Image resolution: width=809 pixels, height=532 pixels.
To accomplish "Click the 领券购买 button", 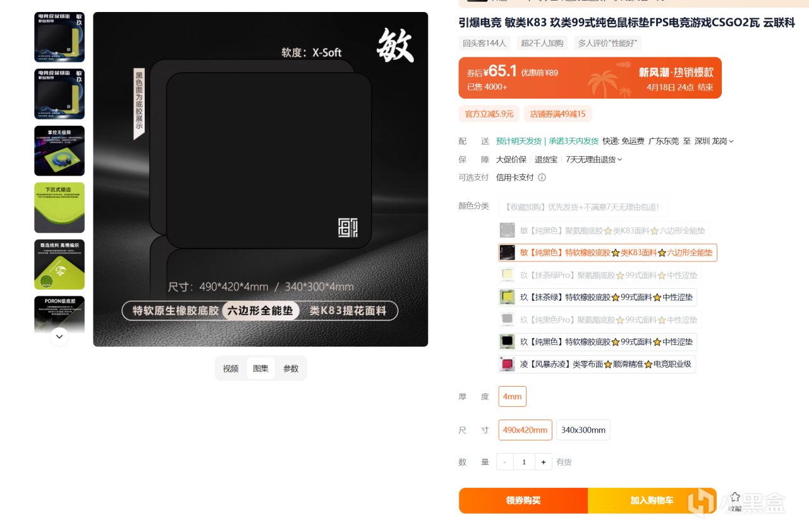I will pyautogui.click(x=523, y=500).
